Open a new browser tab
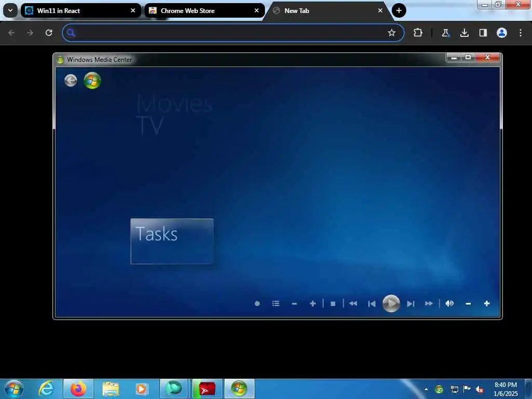Image resolution: width=532 pixels, height=399 pixels. coord(399,10)
